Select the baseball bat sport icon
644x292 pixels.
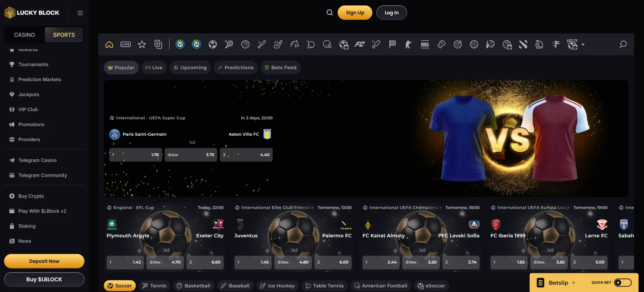tap(262, 44)
